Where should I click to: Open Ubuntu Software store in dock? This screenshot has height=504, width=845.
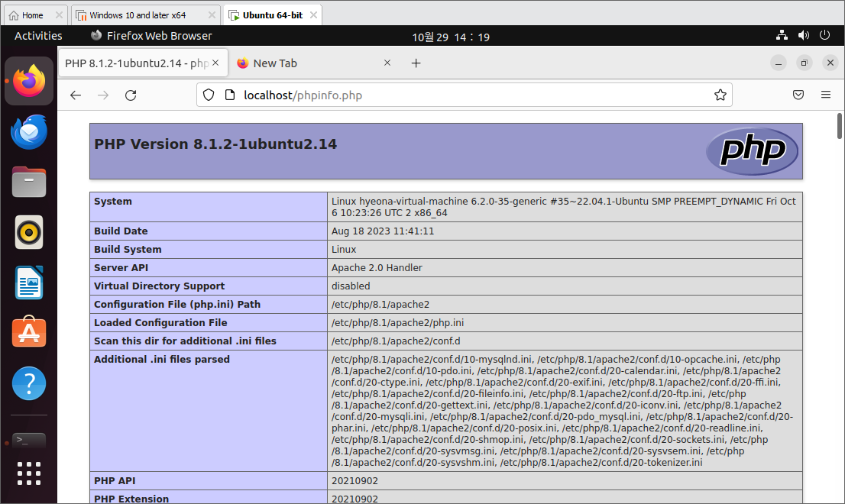click(29, 332)
